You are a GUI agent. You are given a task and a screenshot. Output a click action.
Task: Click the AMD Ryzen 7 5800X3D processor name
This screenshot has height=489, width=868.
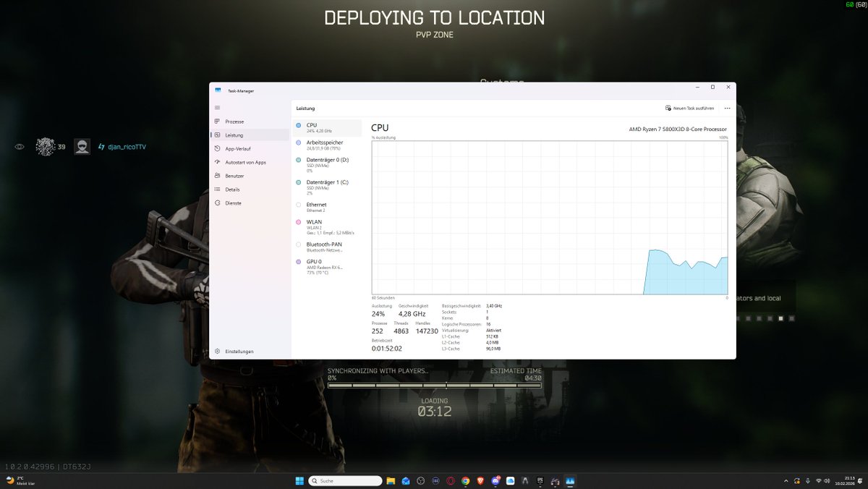(x=678, y=129)
